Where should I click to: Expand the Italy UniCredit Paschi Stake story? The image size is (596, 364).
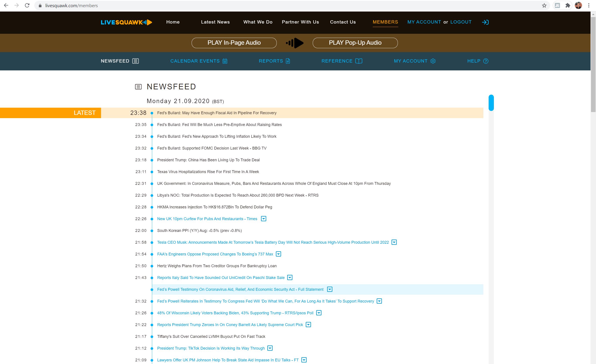click(290, 277)
